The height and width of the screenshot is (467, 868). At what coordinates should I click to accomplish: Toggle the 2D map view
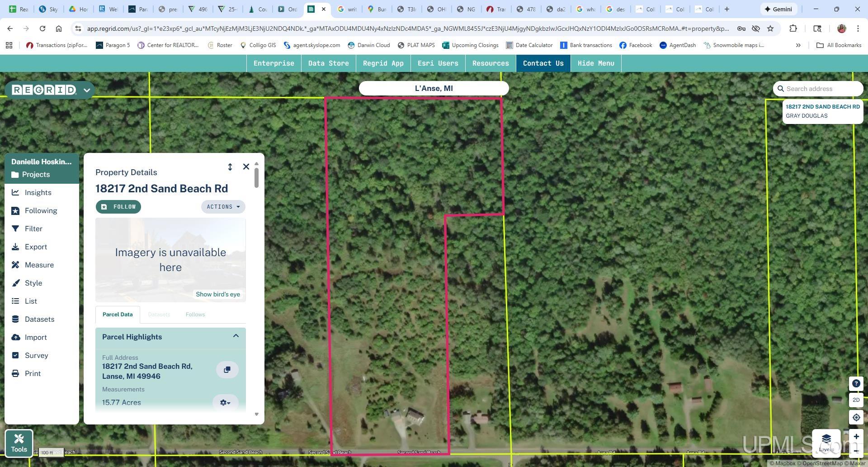[x=856, y=400]
